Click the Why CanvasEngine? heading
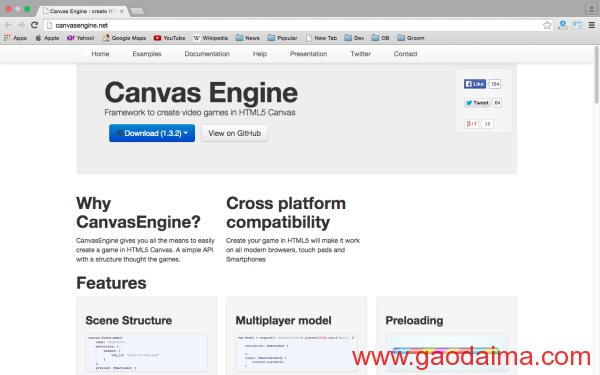Screen dimensions: 600x375 [138, 213]
